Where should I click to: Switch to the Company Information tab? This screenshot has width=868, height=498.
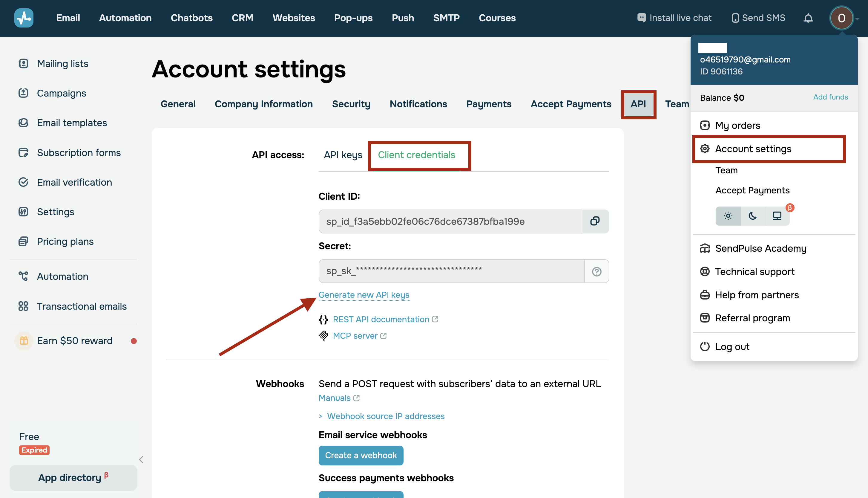(x=263, y=104)
